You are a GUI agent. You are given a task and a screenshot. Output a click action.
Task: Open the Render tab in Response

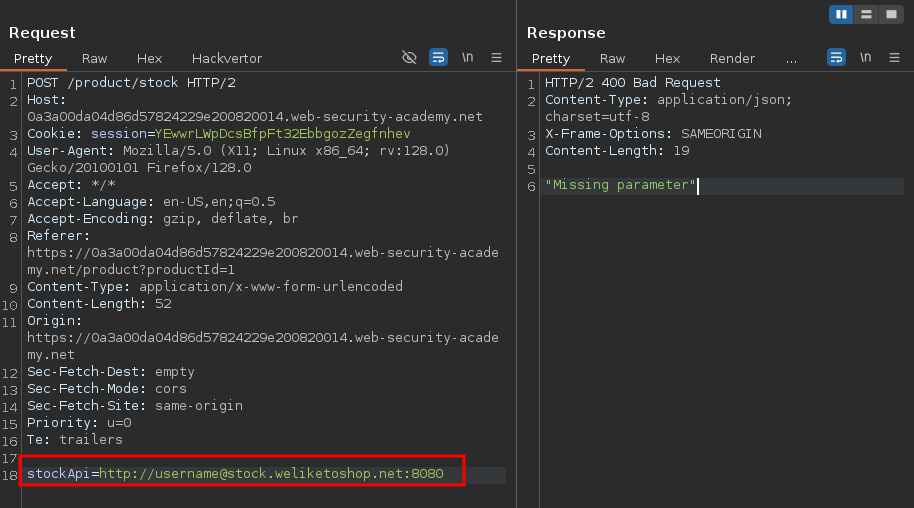point(732,59)
